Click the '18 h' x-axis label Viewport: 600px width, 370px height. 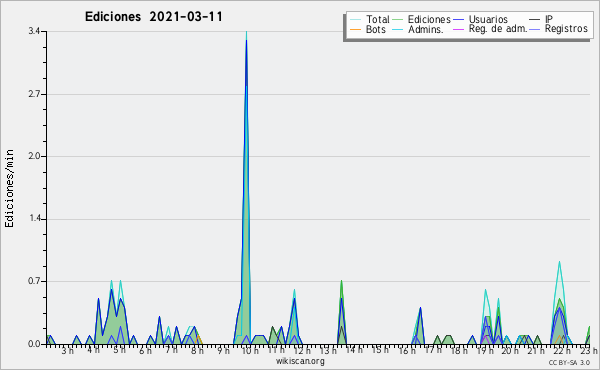pos(459,350)
